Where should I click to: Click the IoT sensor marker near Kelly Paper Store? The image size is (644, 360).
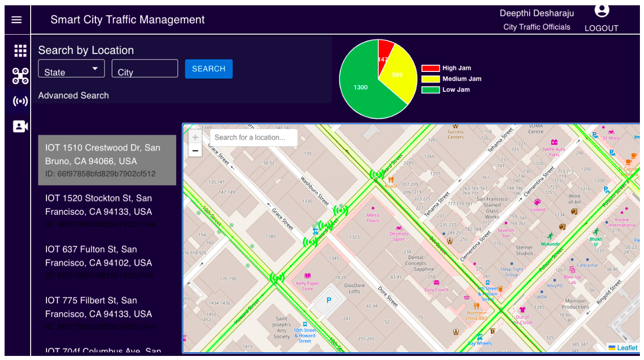click(277, 278)
